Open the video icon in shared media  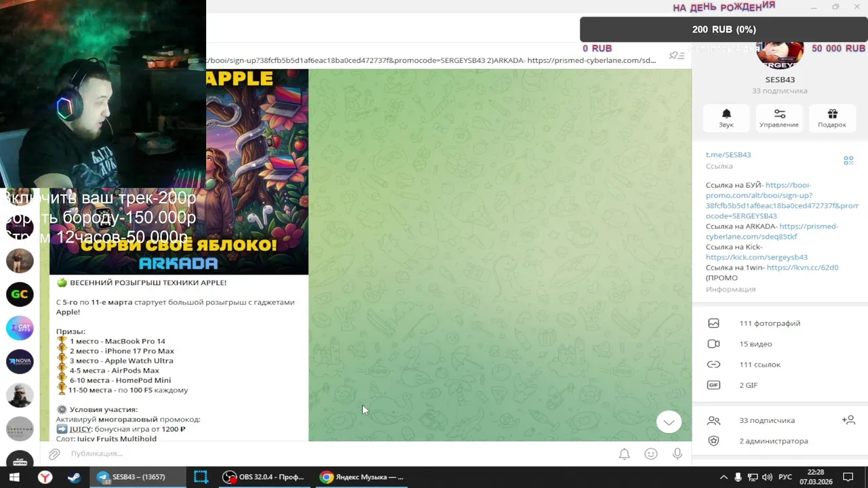click(713, 344)
